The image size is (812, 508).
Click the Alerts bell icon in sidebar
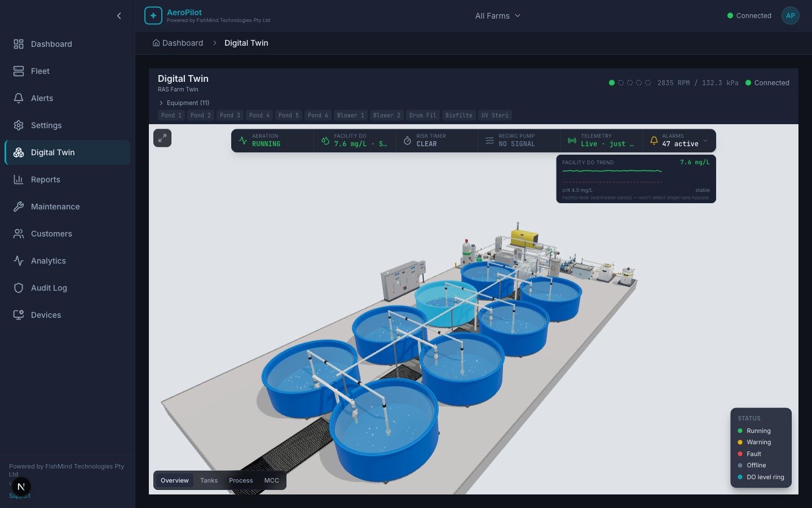[19, 98]
